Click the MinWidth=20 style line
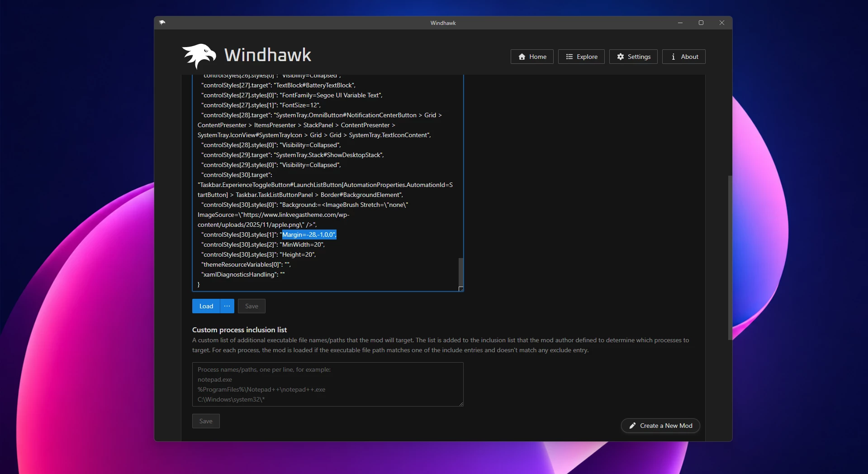 pyautogui.click(x=263, y=244)
